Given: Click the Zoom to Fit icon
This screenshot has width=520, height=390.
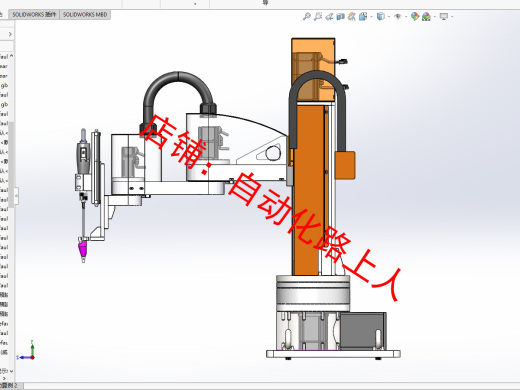Looking at the screenshot, I should coord(306,16).
